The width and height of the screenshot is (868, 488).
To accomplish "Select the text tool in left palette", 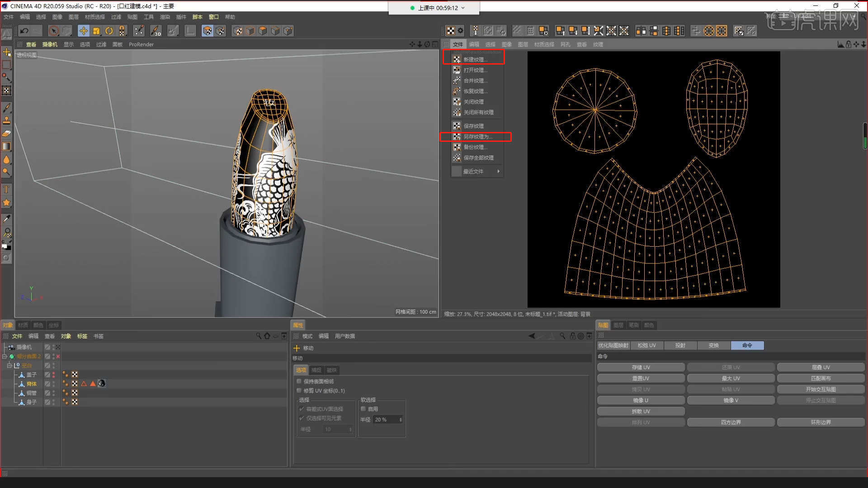I will coord(6,189).
